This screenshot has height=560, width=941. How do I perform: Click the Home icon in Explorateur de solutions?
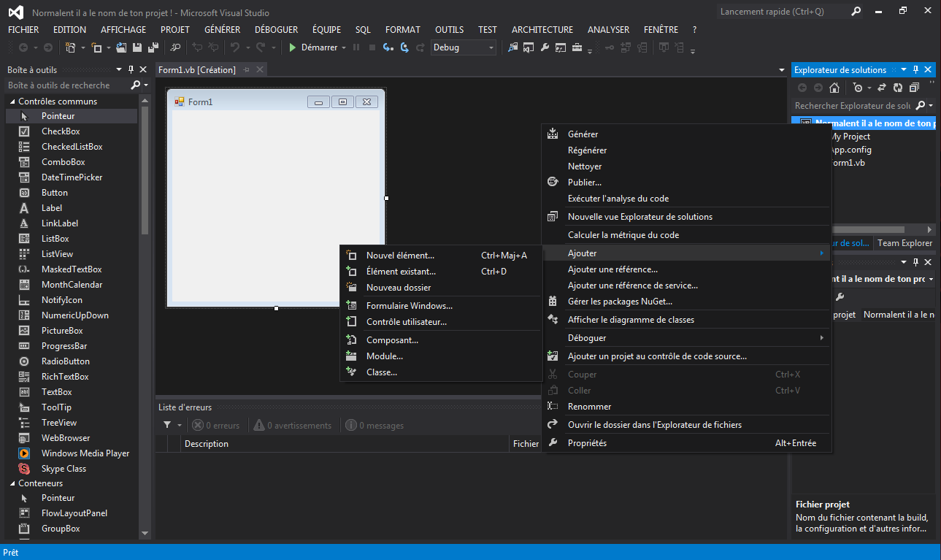[x=834, y=88]
